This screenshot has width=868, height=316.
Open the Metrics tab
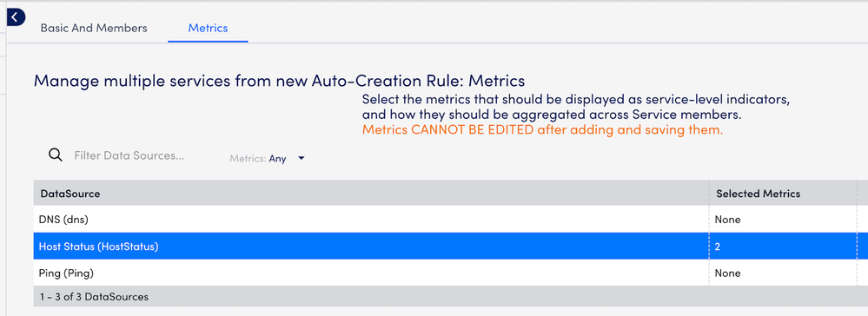tap(208, 28)
